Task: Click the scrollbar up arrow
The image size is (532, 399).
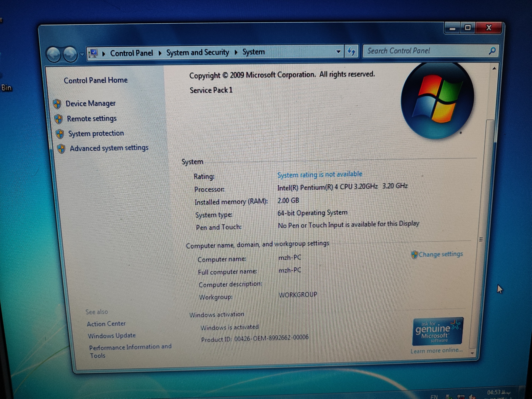Action: [494, 69]
